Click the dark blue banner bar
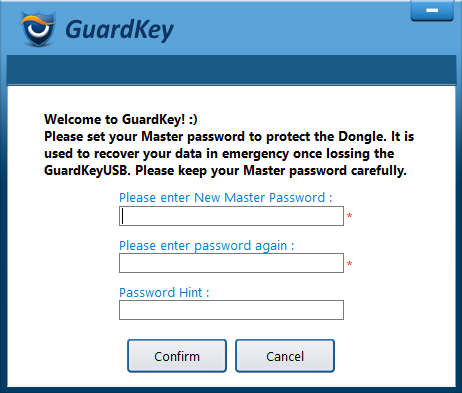Image resolution: width=462 pixels, height=393 pixels. 231,70
